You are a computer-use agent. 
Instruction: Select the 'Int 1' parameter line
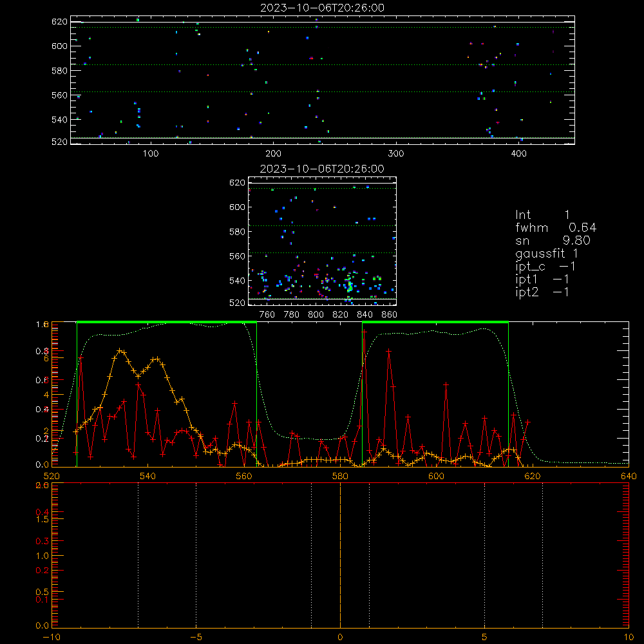pos(542,215)
